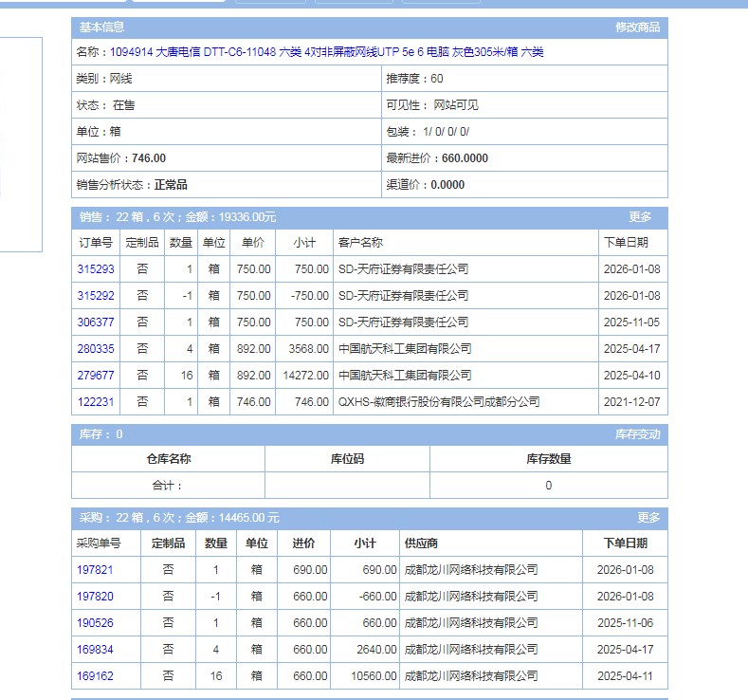Click the 修改商品 link in 基本信息 header
The width and height of the screenshot is (748, 700).
tap(637, 28)
